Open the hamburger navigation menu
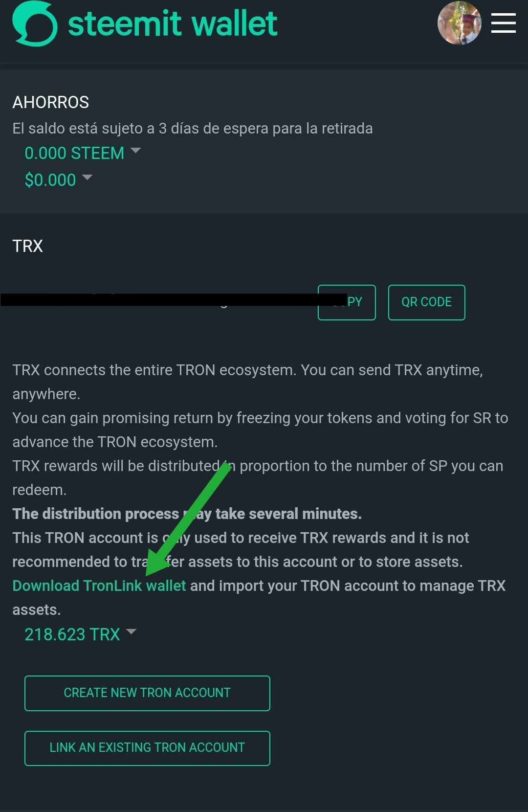 503,23
